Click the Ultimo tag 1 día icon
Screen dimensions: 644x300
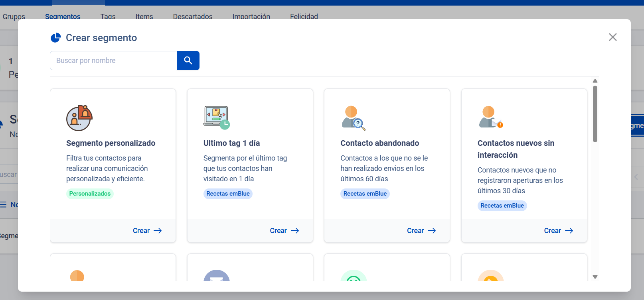click(x=216, y=118)
